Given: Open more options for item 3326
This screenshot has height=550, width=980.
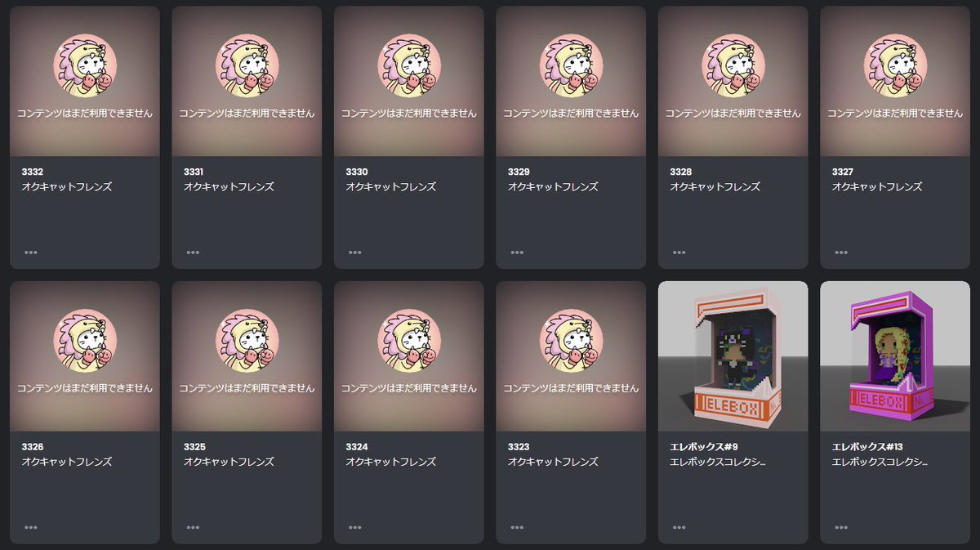Looking at the screenshot, I should pyautogui.click(x=31, y=528).
